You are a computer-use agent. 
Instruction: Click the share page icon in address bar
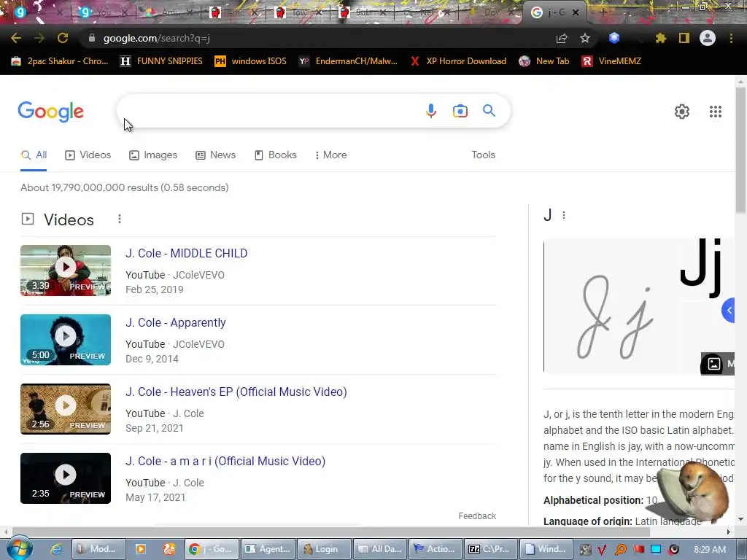point(562,38)
